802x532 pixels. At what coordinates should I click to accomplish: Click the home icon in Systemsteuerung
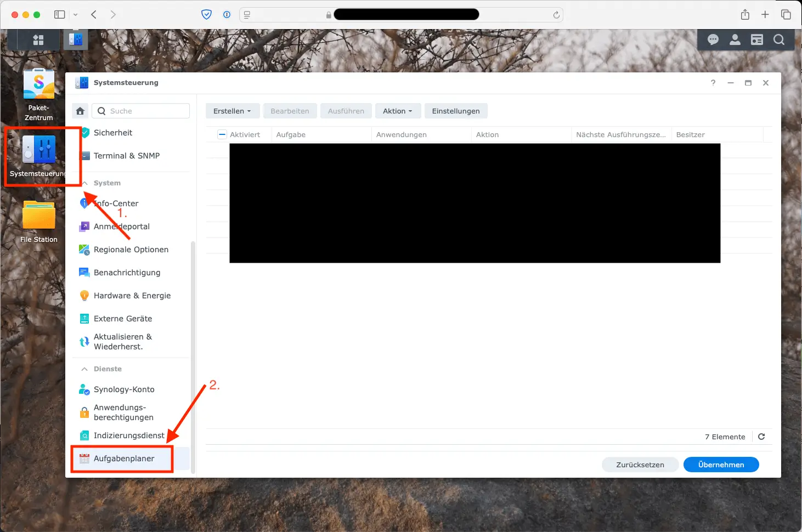coord(80,110)
